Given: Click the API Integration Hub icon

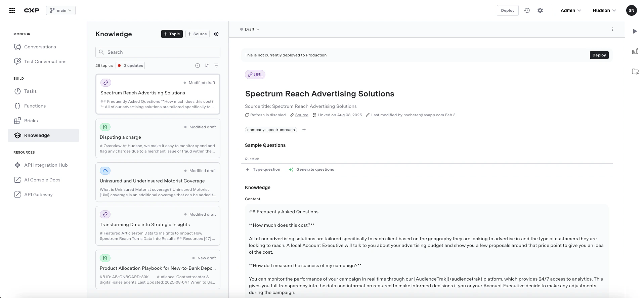Looking at the screenshot, I should point(17,165).
